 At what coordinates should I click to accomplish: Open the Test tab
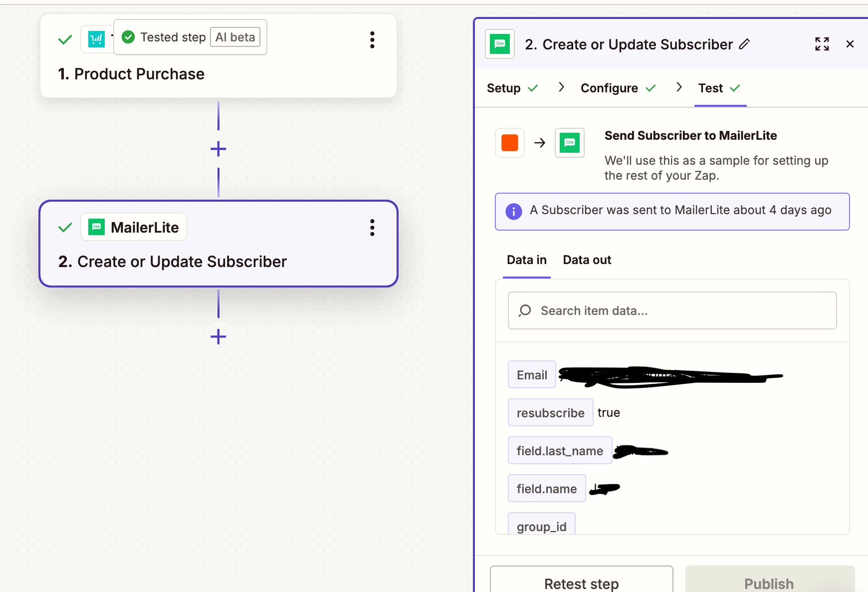(720, 88)
